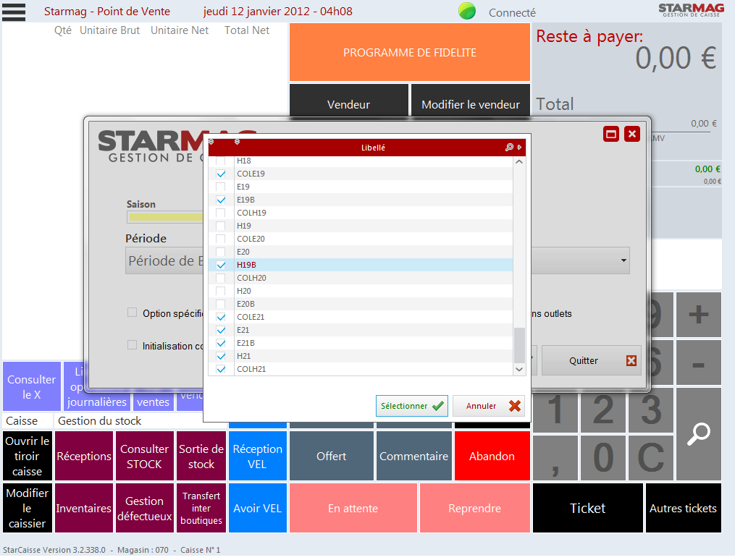Click the Vendeur button

click(x=349, y=100)
